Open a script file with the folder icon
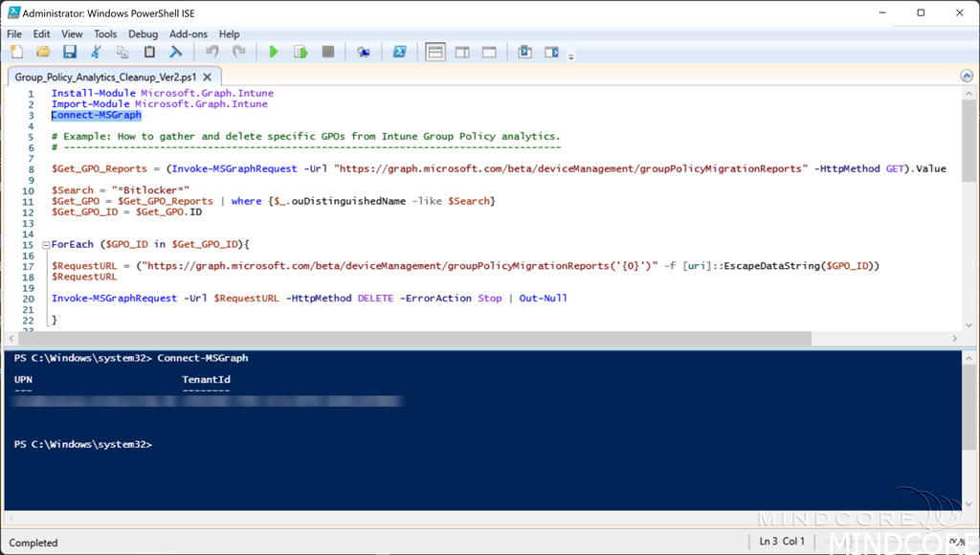The height and width of the screenshot is (555, 980). click(43, 52)
